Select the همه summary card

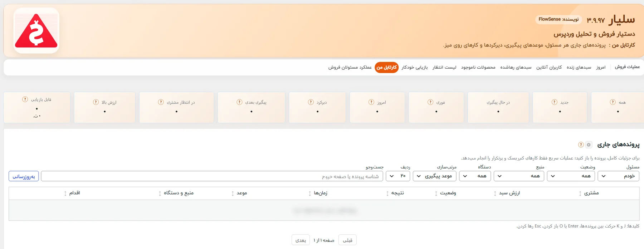pyautogui.click(x=618, y=107)
